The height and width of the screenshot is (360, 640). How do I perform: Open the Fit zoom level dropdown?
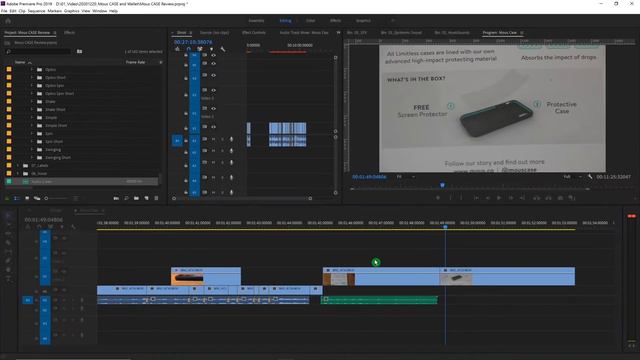click(x=406, y=177)
